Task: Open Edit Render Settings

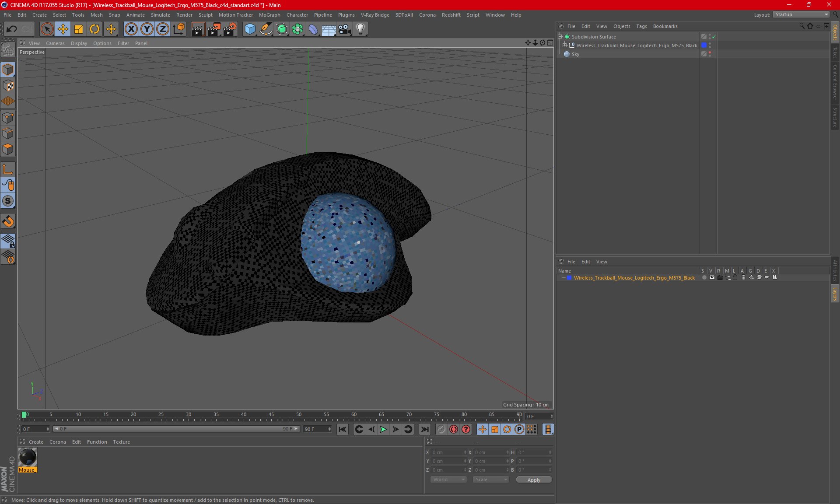Action: (x=230, y=29)
